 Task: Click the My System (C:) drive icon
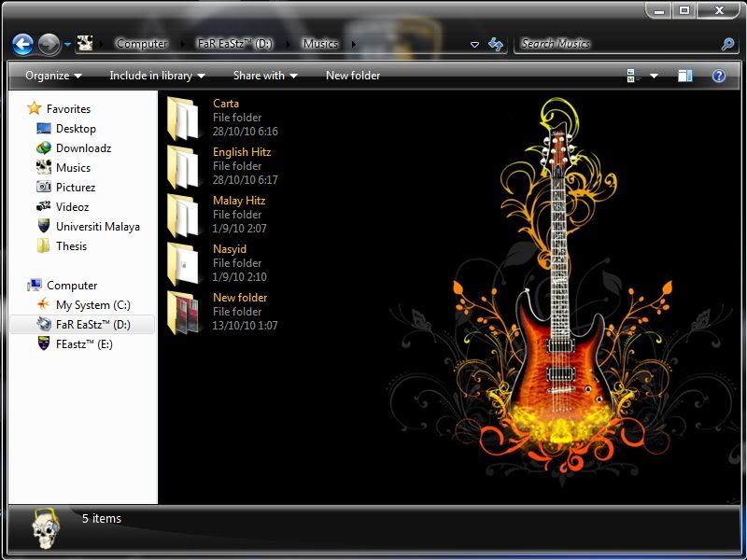pyautogui.click(x=43, y=304)
